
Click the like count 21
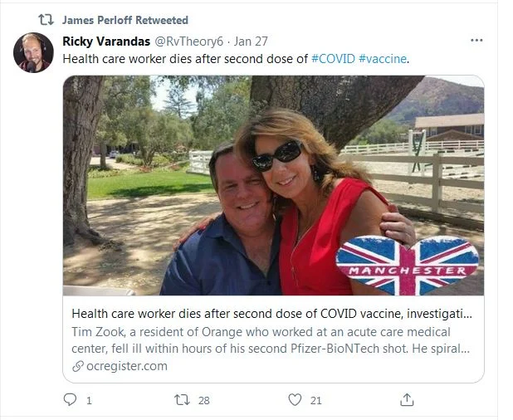[x=315, y=401]
